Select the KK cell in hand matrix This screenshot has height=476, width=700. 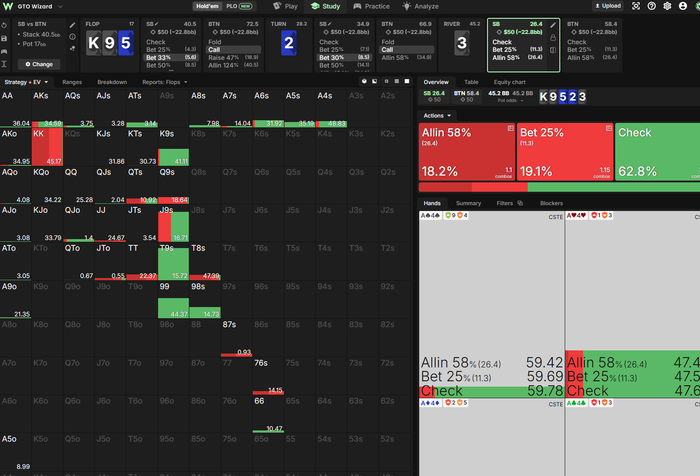(47, 147)
